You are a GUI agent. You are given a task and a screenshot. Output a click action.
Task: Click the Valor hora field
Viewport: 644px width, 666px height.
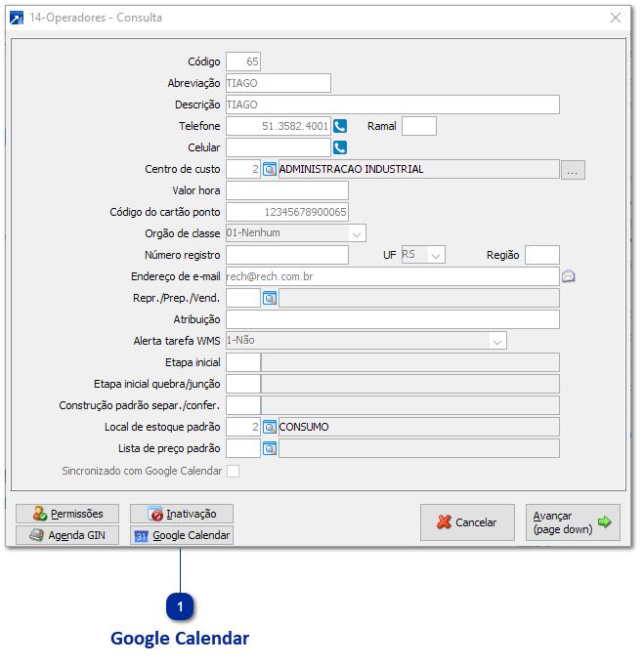(x=287, y=190)
